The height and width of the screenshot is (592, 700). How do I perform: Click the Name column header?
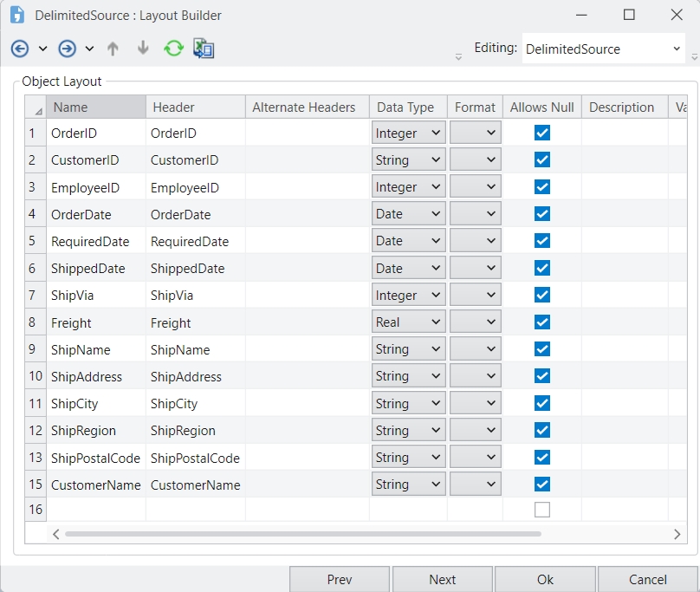click(x=95, y=107)
